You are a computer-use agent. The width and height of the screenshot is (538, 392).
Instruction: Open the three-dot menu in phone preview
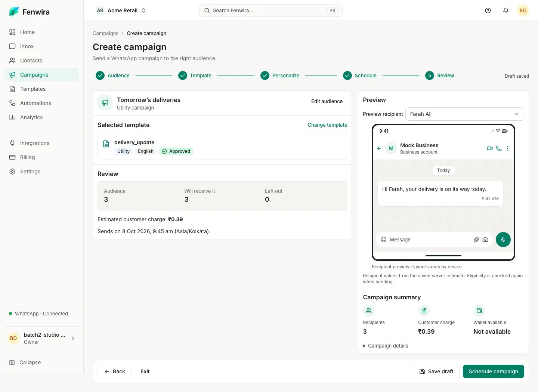508,148
